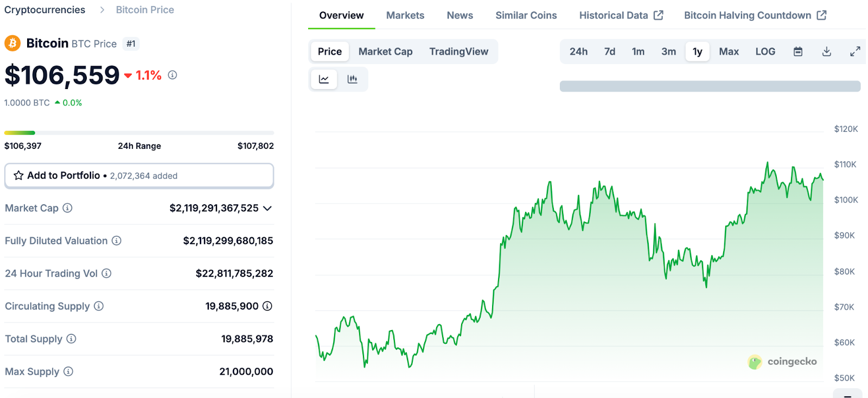Select the TradingView chart toggle
Viewport: 868px width, 398px height.
(x=459, y=52)
